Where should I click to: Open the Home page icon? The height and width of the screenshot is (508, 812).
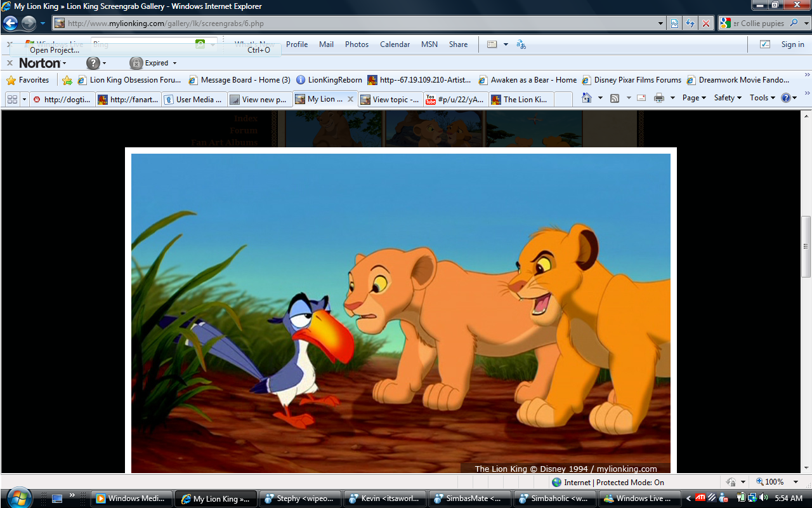587,98
